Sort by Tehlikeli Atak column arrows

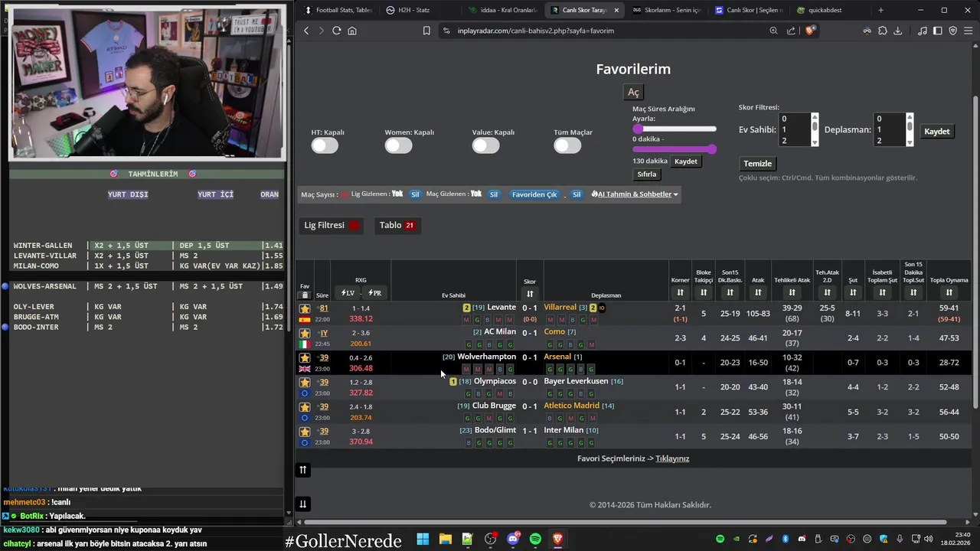point(792,292)
